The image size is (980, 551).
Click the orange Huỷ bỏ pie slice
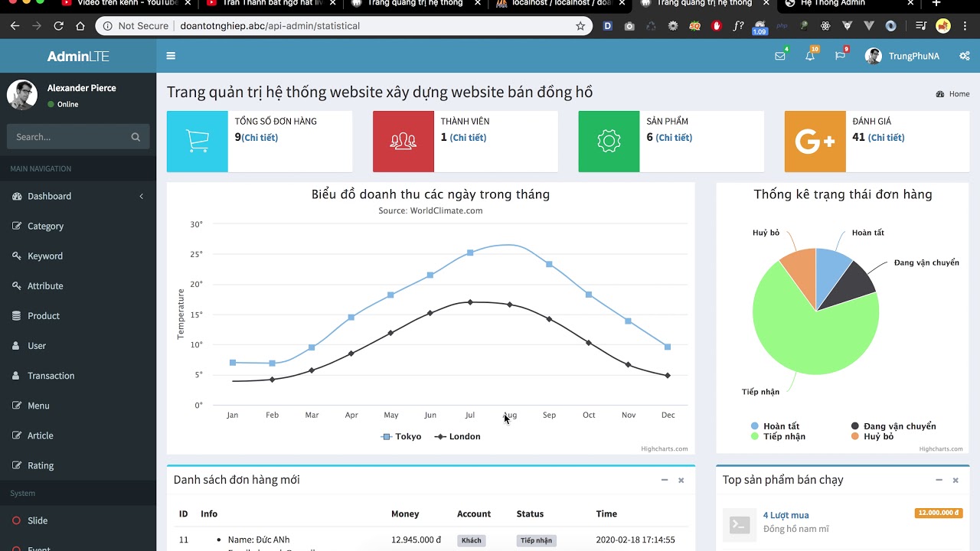click(x=802, y=272)
